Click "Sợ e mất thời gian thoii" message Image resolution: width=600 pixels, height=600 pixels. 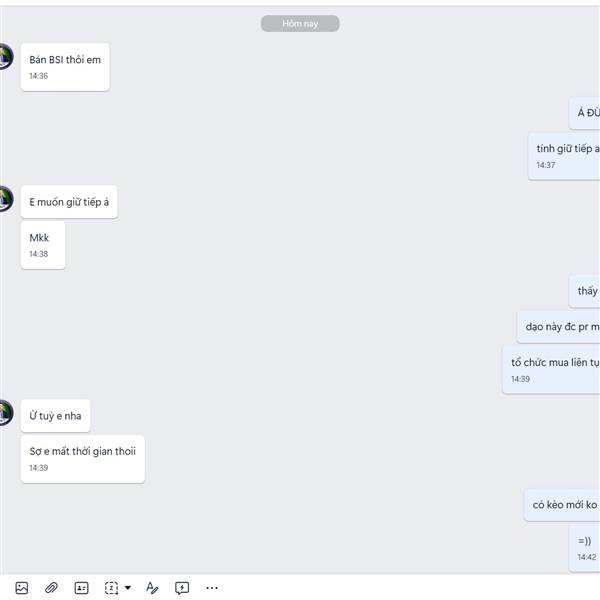(x=83, y=459)
